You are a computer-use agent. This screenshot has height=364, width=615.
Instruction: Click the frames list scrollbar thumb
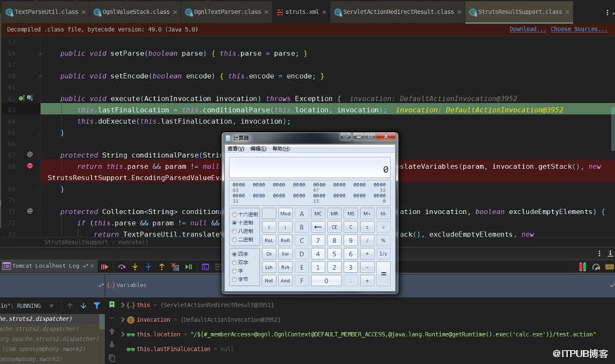click(102, 322)
